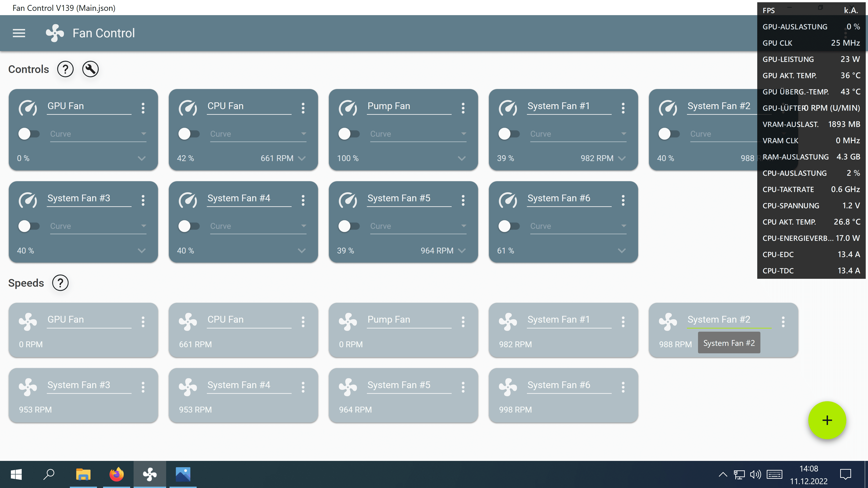Open File Explorer from the taskbar
Viewport: 868px width, 488px height.
pyautogui.click(x=83, y=474)
